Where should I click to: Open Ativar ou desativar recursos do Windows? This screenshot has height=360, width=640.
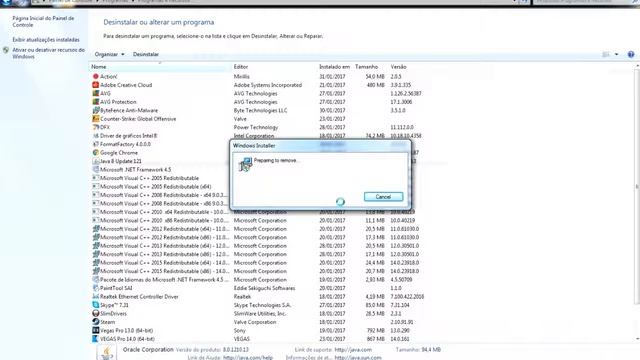pos(48,53)
